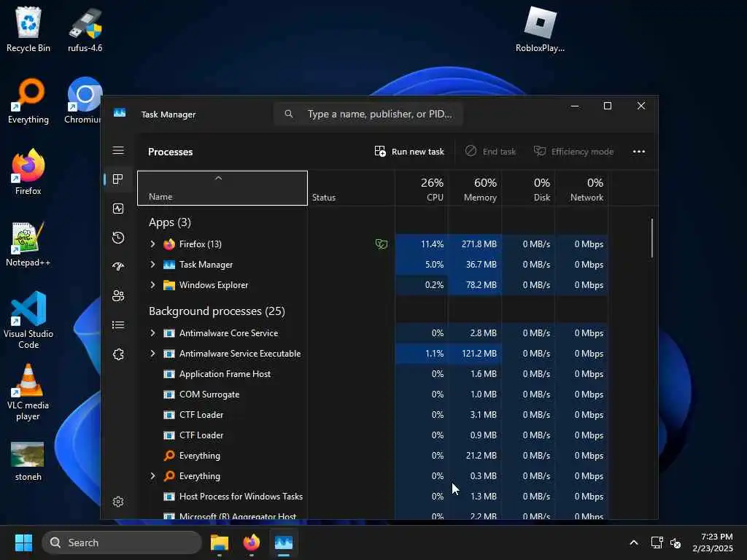Open Firefox from the taskbar
Viewport: 747px width, 560px height.
pyautogui.click(x=252, y=542)
